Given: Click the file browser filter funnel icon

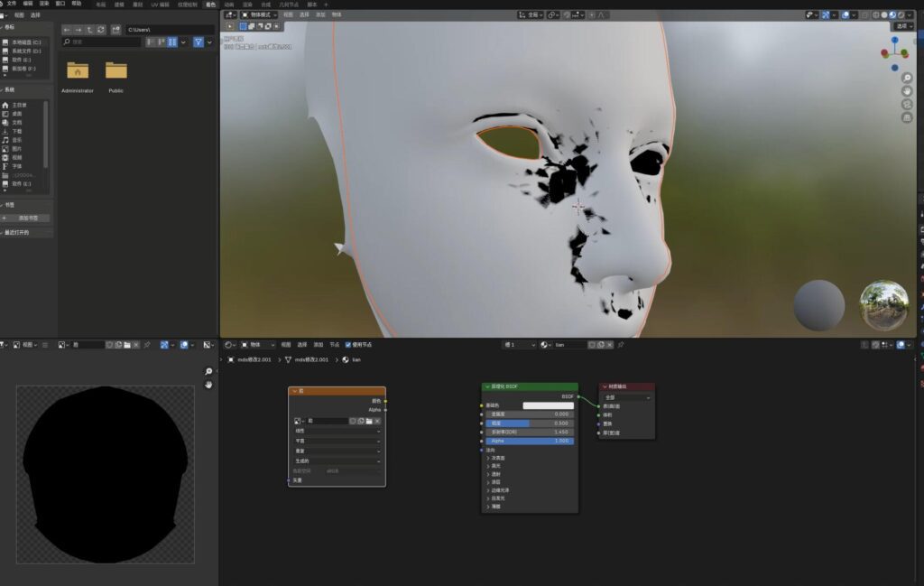Looking at the screenshot, I should pyautogui.click(x=198, y=42).
